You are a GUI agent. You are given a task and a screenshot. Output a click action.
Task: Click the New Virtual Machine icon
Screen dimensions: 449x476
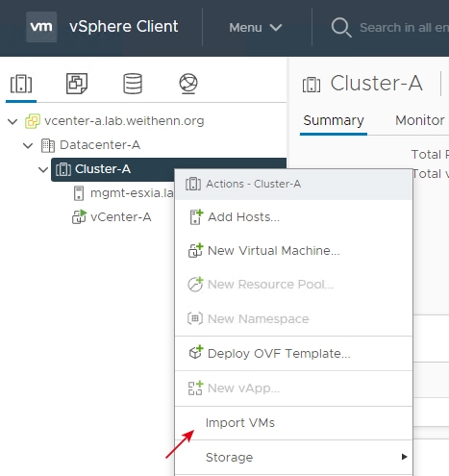point(195,250)
